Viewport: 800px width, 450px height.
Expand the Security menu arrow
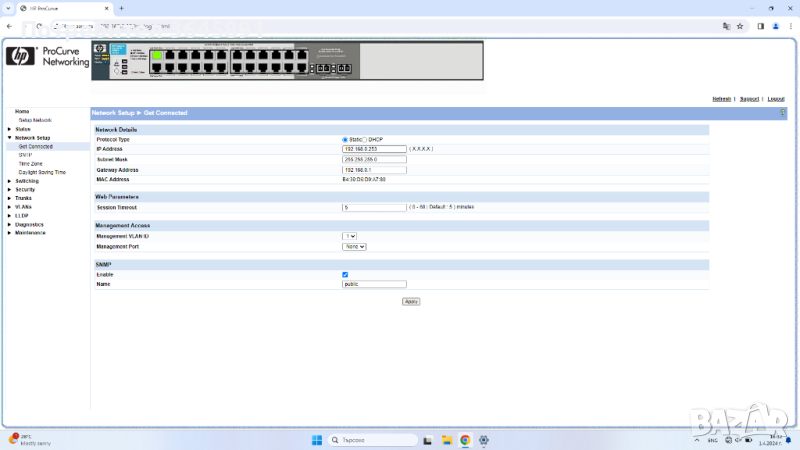pyautogui.click(x=9, y=189)
